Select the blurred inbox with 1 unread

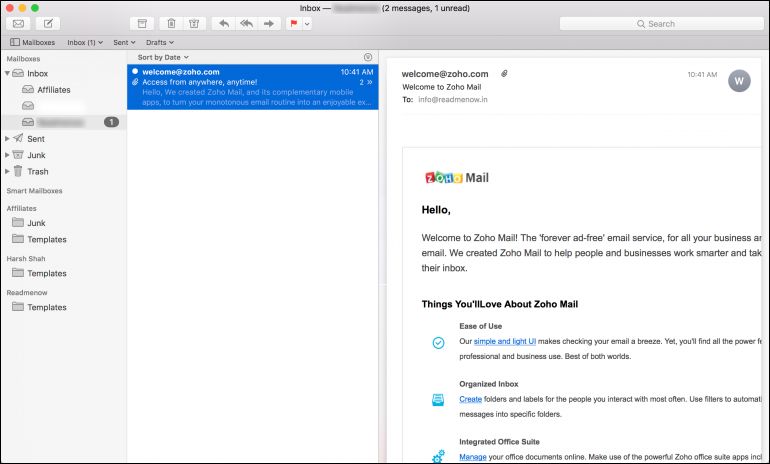pyautogui.click(x=64, y=122)
